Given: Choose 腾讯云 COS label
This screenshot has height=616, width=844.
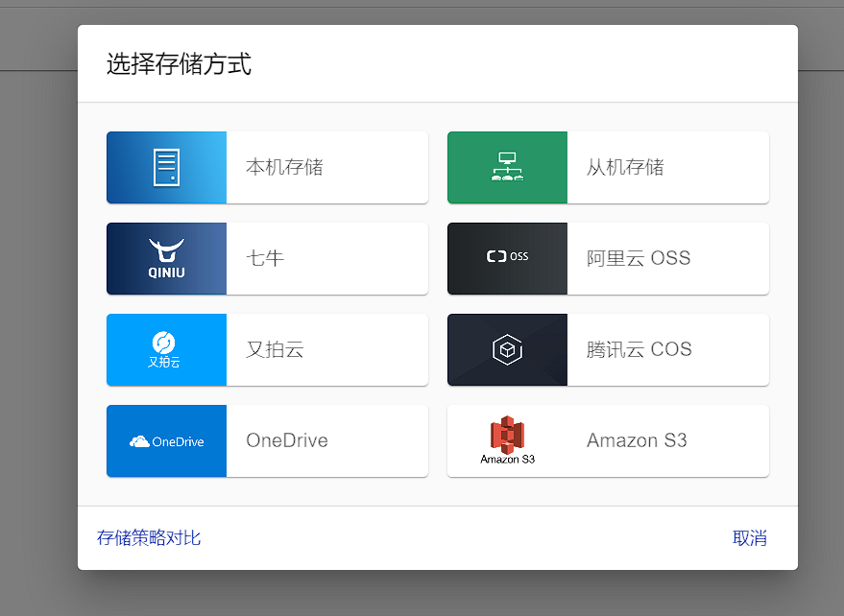Looking at the screenshot, I should (639, 349).
